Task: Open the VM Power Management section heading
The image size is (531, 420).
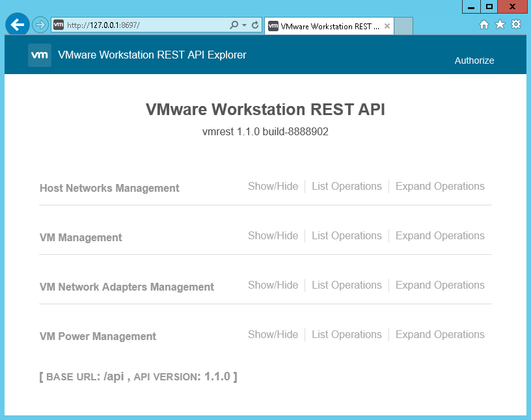Action: point(98,336)
